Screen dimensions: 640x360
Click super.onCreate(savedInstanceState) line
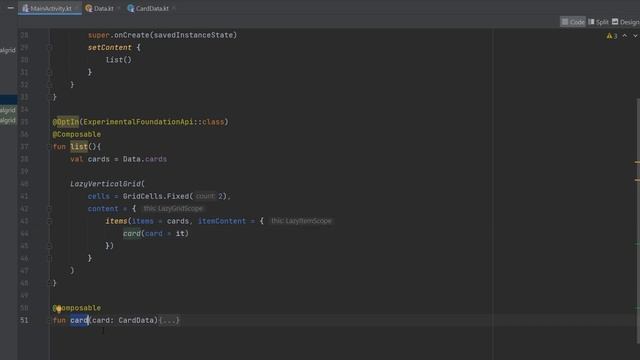[x=162, y=35]
